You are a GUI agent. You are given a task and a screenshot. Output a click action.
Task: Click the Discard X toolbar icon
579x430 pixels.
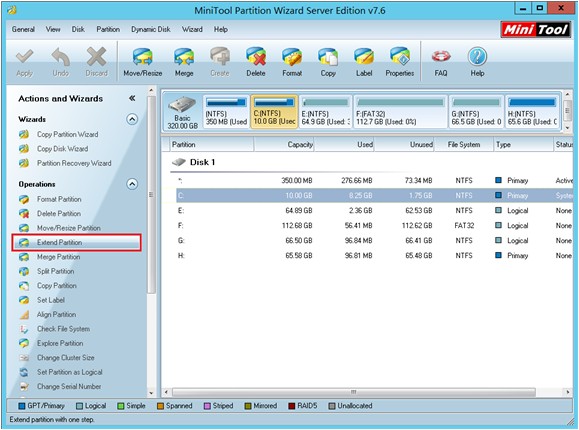96,57
